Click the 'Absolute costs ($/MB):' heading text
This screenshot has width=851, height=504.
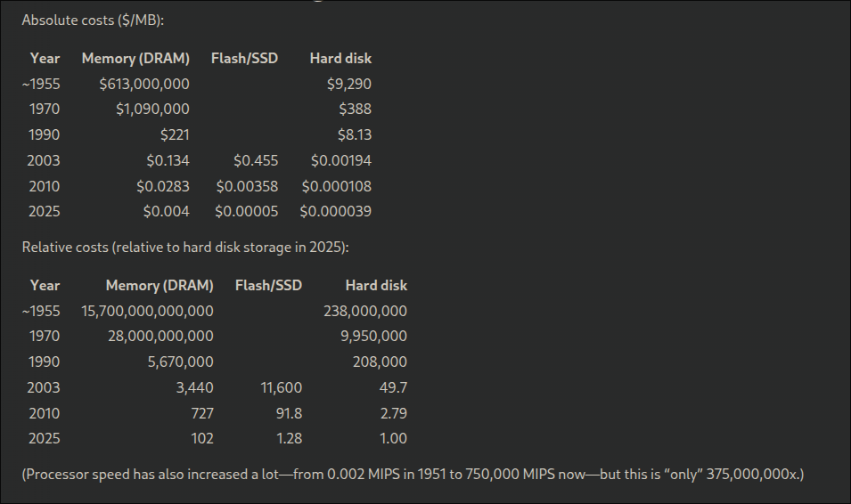[93, 20]
